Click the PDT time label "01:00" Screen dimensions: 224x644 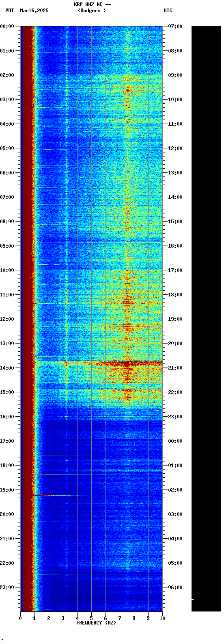[x=7, y=51]
